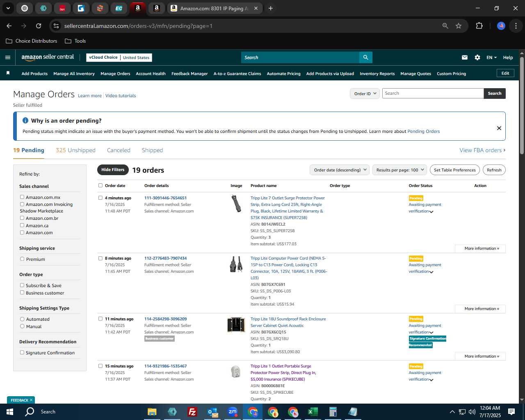Viewport: 525px width, 420px height.
Task: Click the bookmark flag icon in nav bar
Action: click(x=8, y=73)
